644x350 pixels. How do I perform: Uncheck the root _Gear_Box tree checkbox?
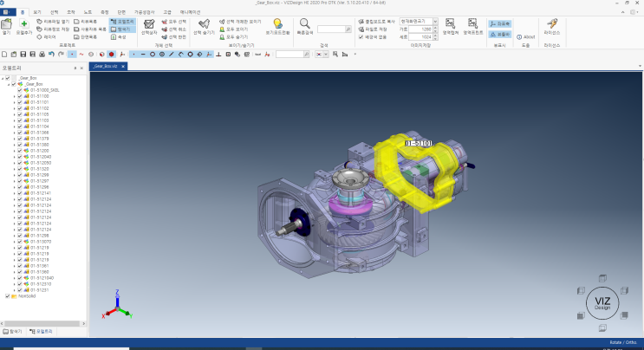click(x=8, y=78)
